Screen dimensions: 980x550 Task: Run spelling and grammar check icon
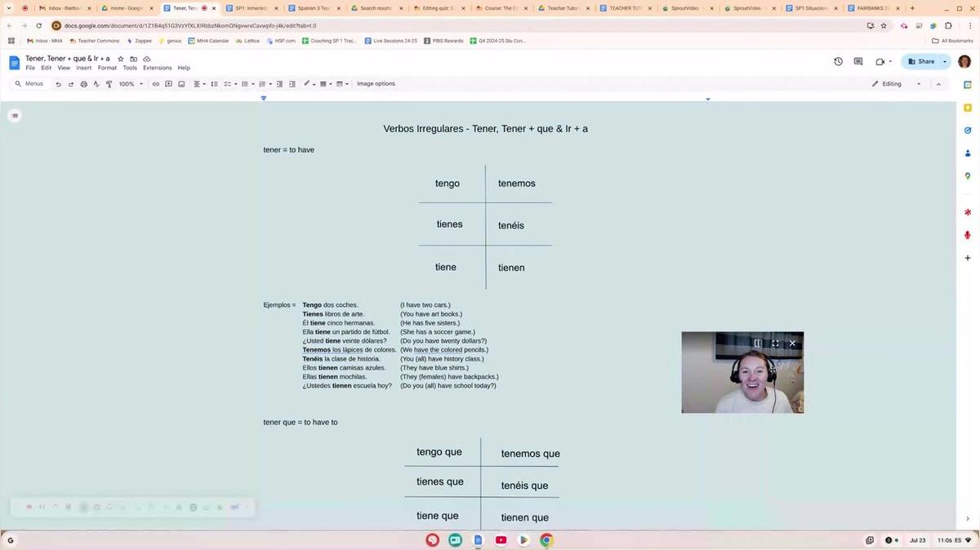click(96, 84)
